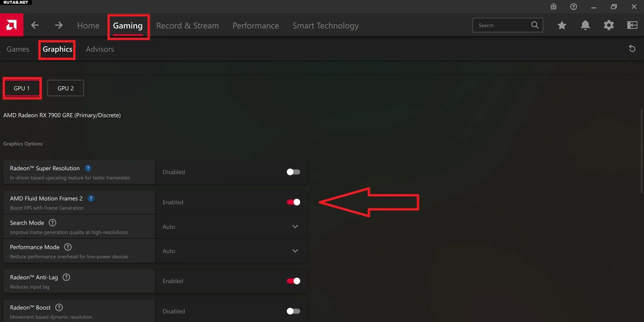Click the Graphics Options heading
This screenshot has height=322, width=644.
pos(23,144)
